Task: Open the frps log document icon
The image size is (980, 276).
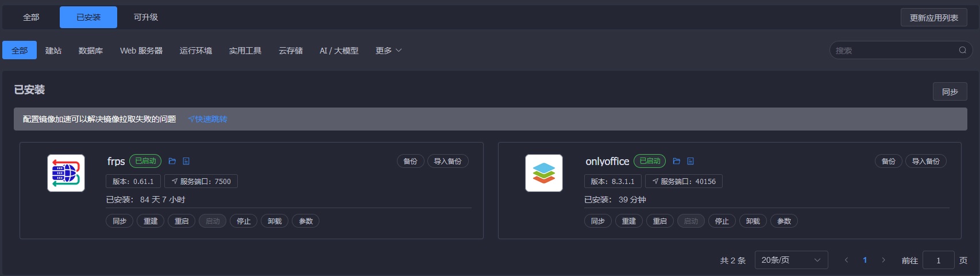Action: (x=186, y=162)
